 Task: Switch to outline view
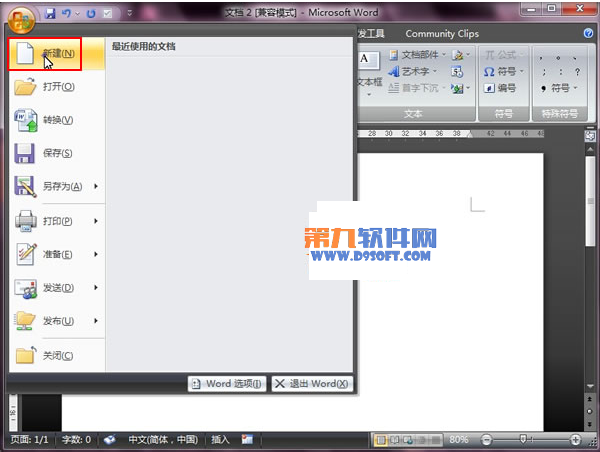point(421,440)
